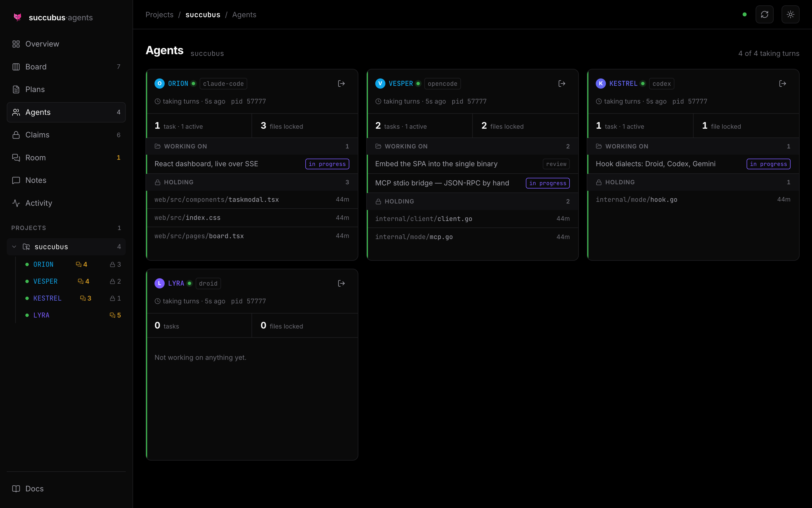Image resolution: width=812 pixels, height=508 pixels.
Task: Select KESTREL in the project tree
Action: (x=47, y=298)
